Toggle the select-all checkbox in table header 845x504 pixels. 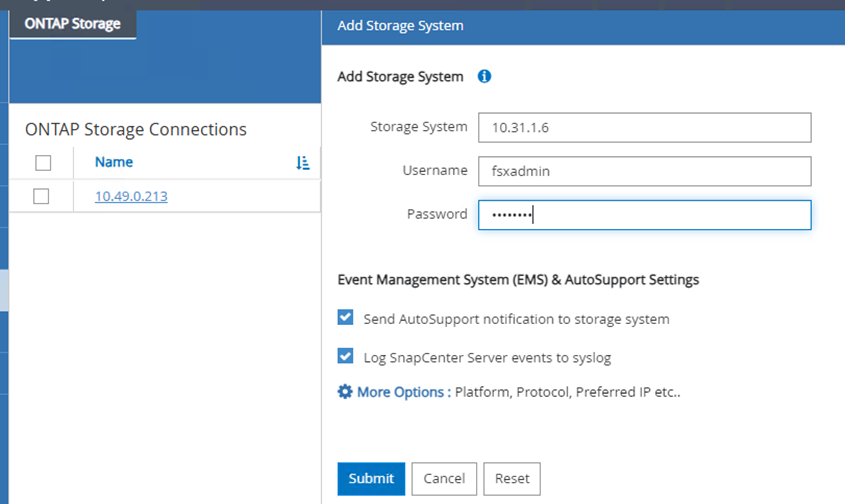click(x=42, y=162)
